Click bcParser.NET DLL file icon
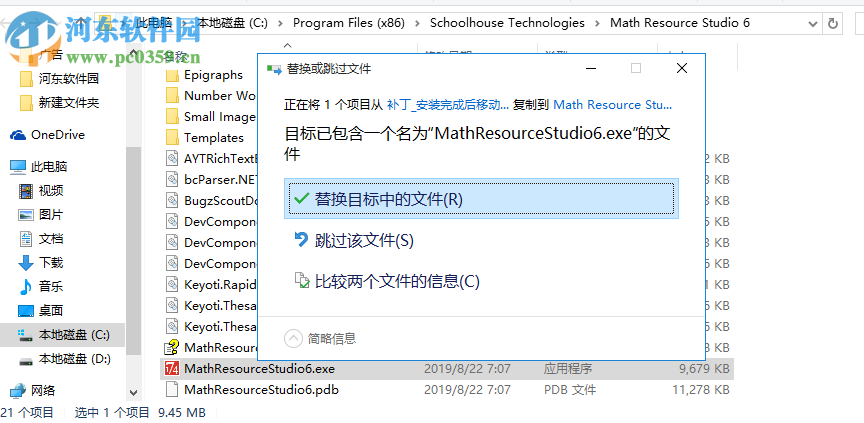This screenshot has height=423, width=864. click(172, 180)
